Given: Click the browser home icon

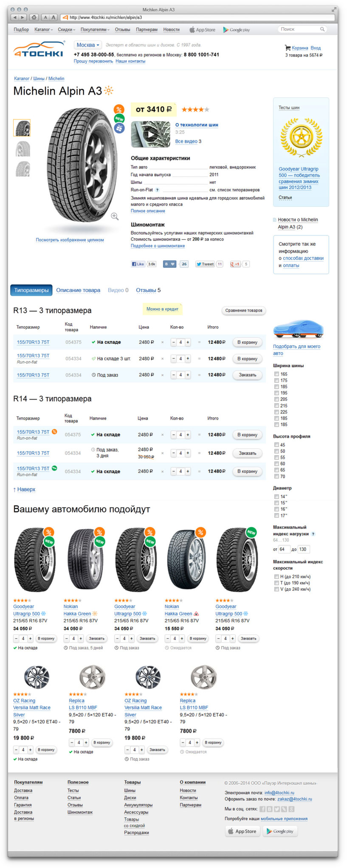Looking at the screenshot, I should 34,17.
